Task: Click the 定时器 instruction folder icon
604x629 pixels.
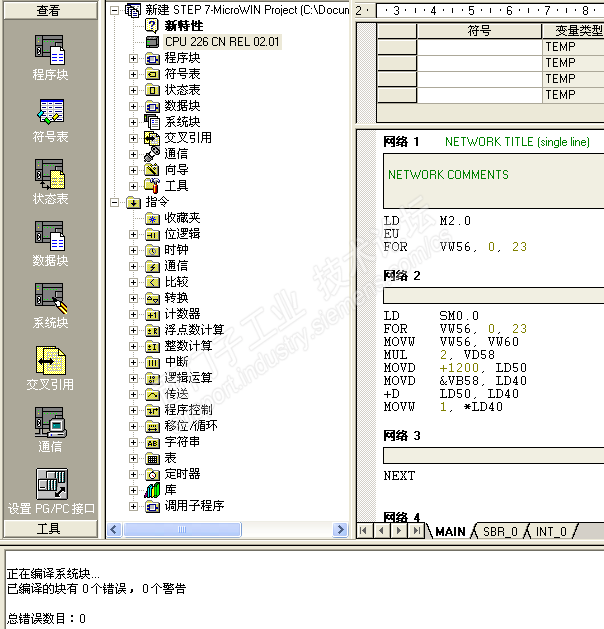Action: [x=152, y=474]
